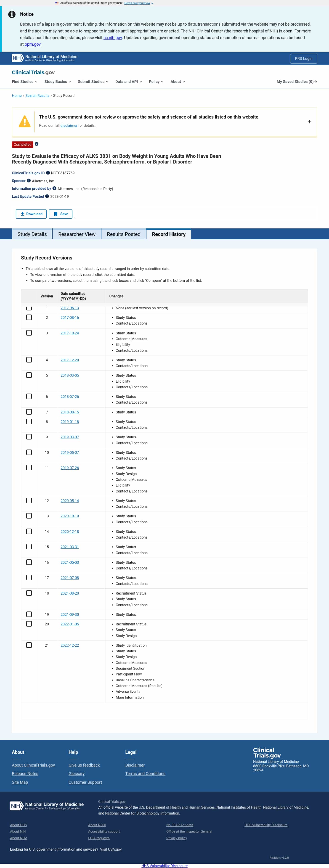The height and width of the screenshot is (868, 329).
Task: Click the Sponsor info icon
Action: tap(29, 181)
